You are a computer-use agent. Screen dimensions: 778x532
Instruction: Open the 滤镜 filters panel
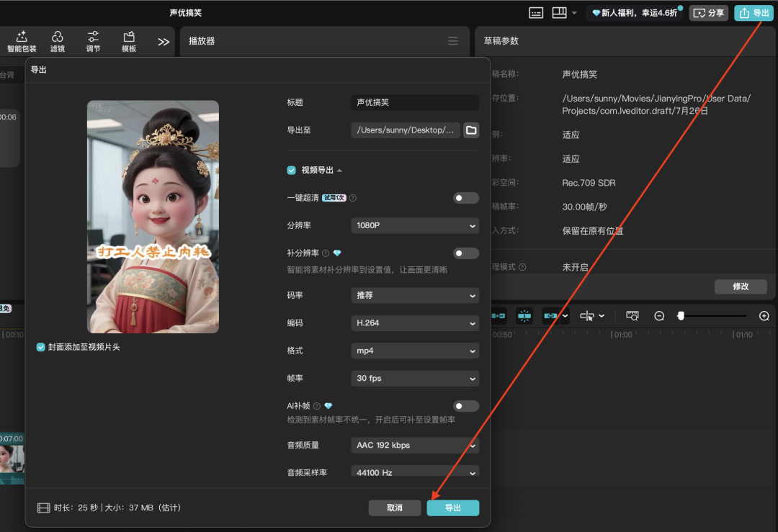click(58, 41)
